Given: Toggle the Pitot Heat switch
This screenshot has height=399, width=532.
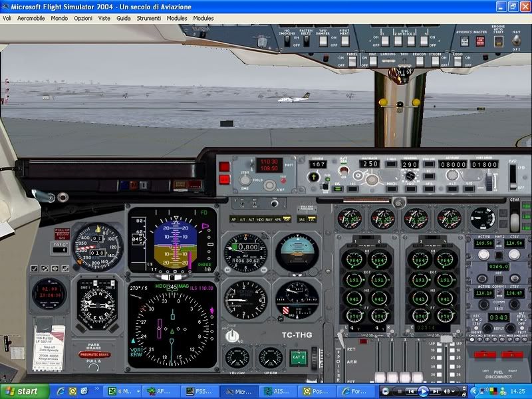Looking at the screenshot, I should click(345, 41).
